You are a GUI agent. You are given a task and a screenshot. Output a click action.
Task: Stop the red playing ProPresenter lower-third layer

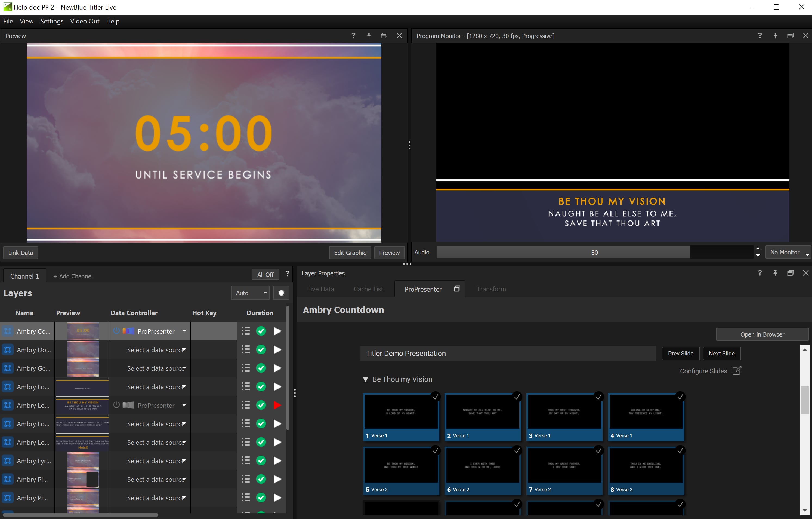[277, 405]
